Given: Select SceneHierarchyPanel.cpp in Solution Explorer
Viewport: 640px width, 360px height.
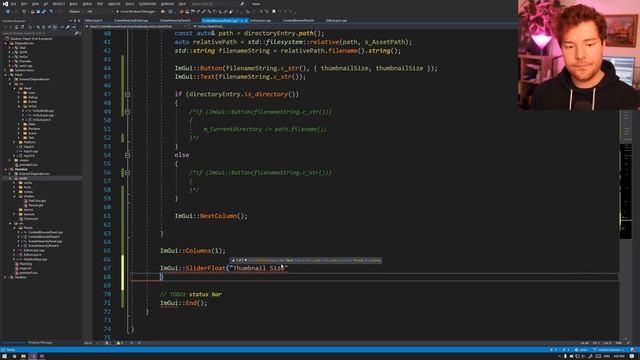Looking at the screenshot, I should [x=45, y=241].
